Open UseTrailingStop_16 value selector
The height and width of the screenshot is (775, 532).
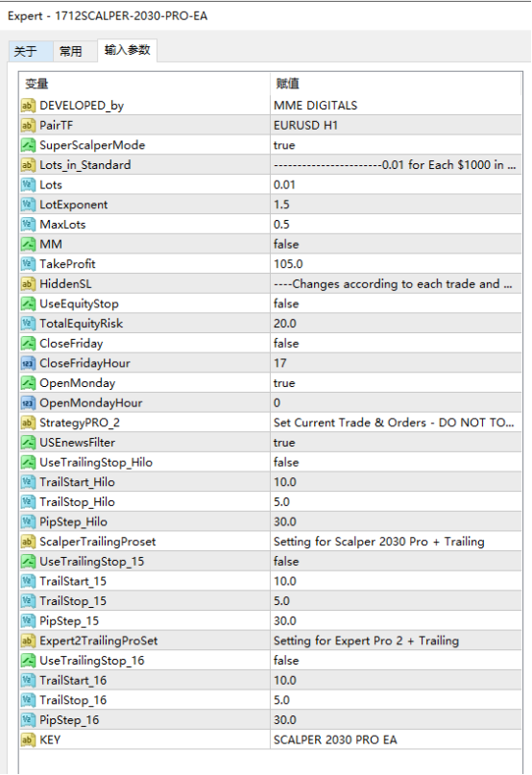pos(396,661)
